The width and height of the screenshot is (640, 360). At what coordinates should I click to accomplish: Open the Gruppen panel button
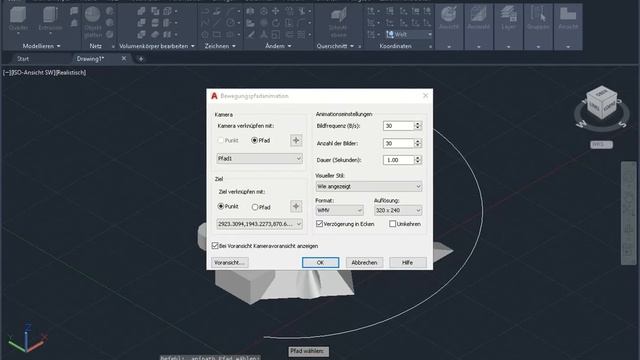538,27
